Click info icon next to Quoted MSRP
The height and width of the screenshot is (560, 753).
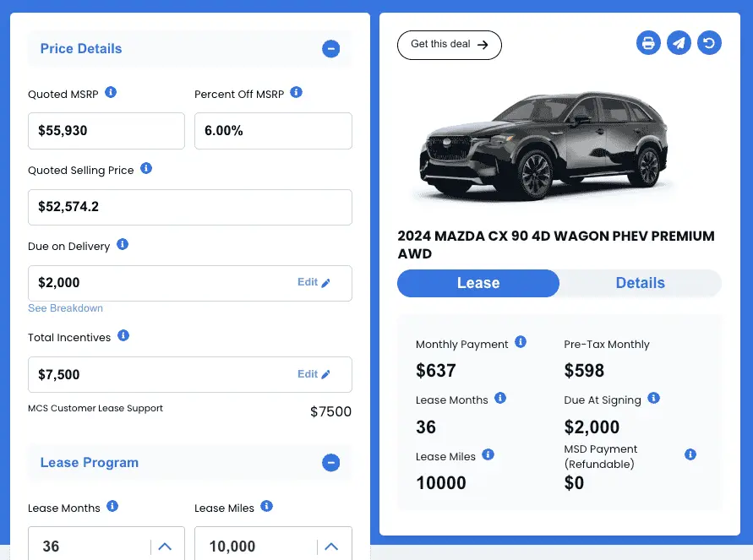(x=111, y=92)
